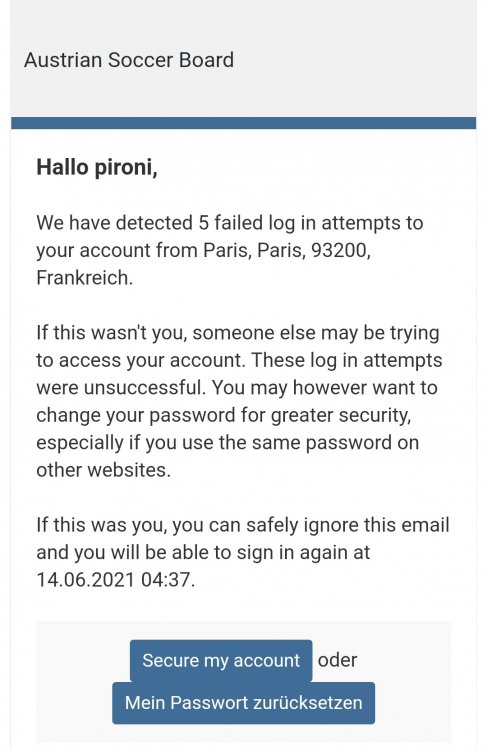This screenshot has height=750, width=487.
Task: Click the especially if you use the same password line
Action: coord(227,442)
